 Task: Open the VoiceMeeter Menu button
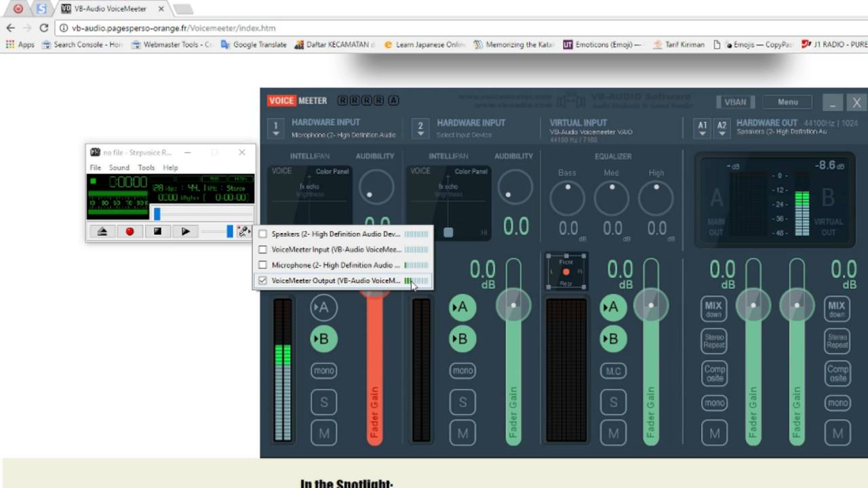point(787,102)
